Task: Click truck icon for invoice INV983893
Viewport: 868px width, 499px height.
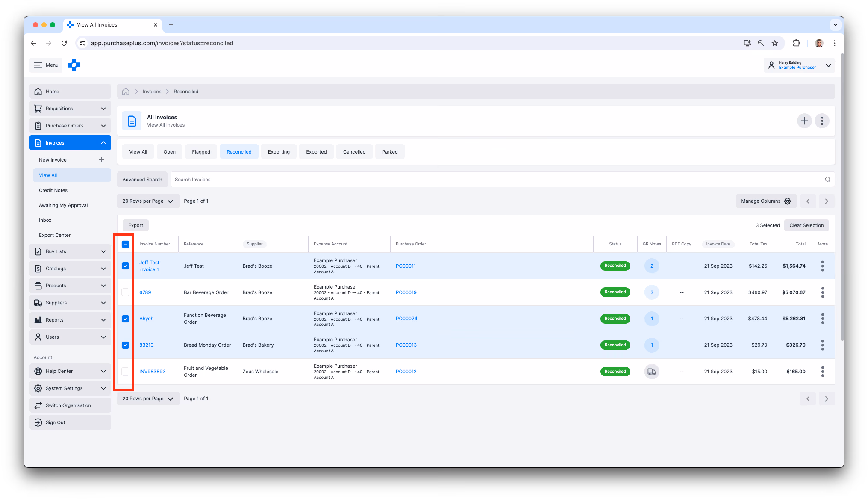Action: point(652,372)
